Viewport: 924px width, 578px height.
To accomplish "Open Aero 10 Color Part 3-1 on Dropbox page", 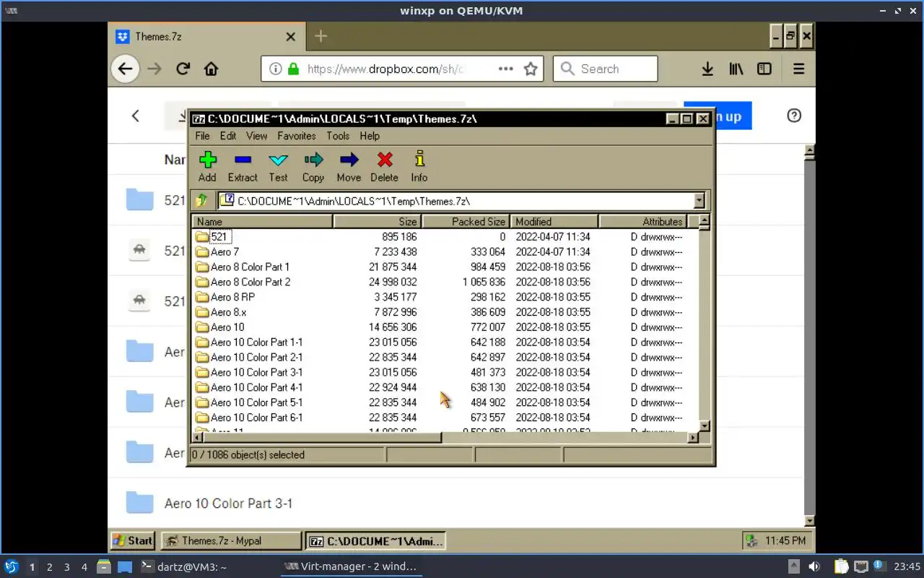I will pos(228,504).
